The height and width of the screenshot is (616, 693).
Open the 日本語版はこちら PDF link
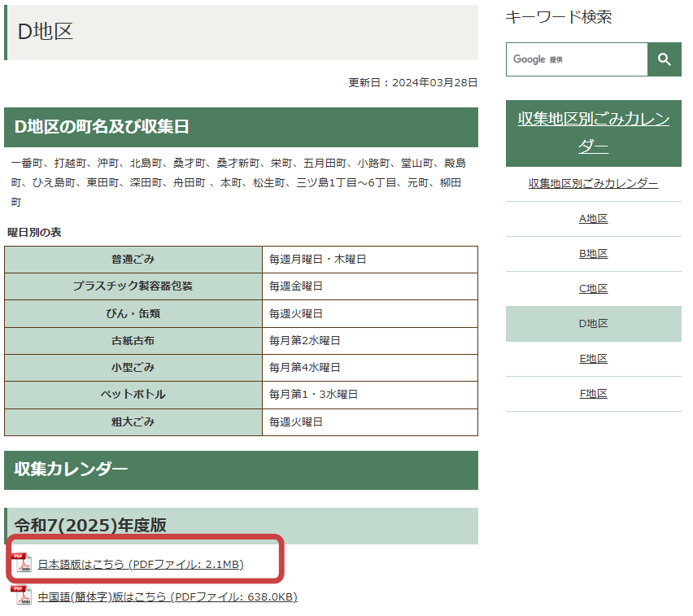(140, 564)
